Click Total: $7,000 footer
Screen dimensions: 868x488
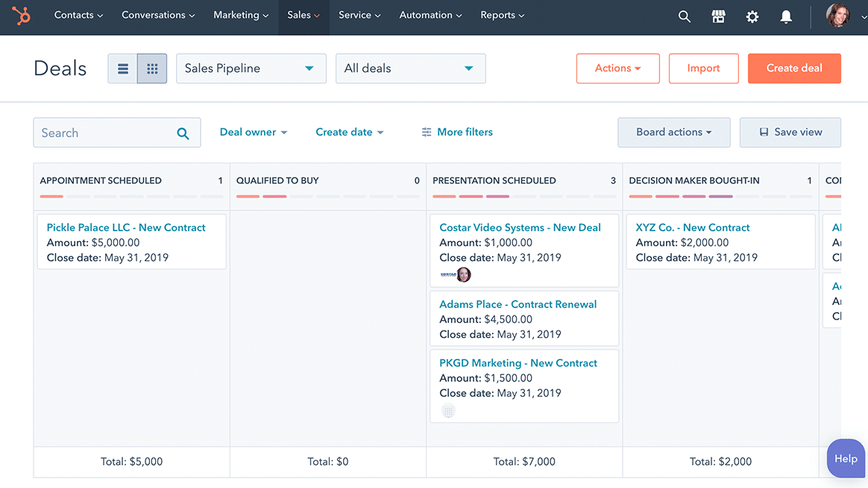coord(524,461)
